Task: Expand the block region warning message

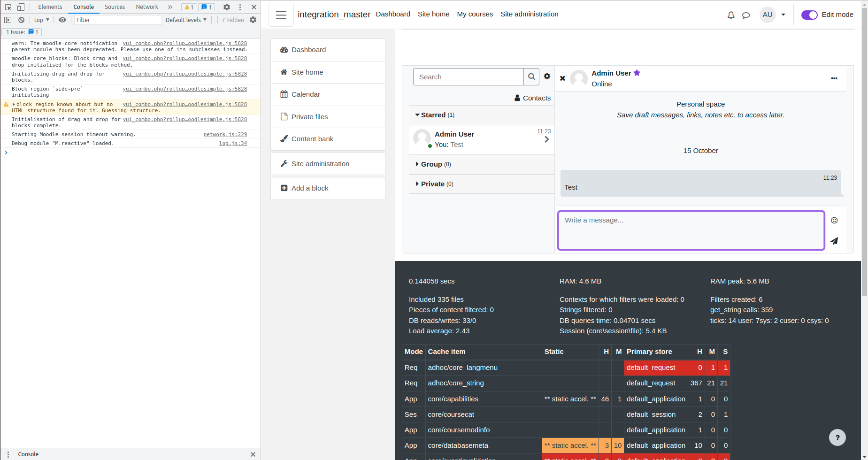Action: (x=14, y=104)
